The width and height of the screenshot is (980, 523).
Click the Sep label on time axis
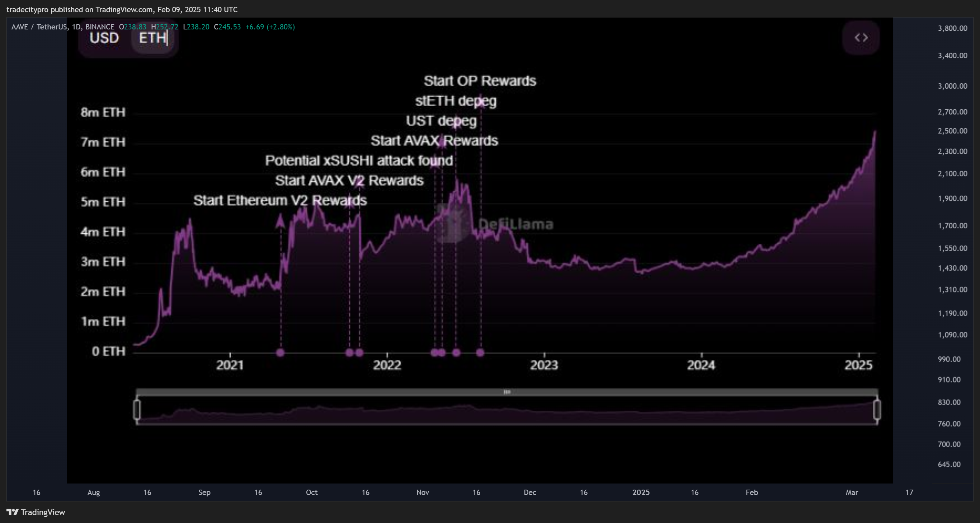[204, 492]
